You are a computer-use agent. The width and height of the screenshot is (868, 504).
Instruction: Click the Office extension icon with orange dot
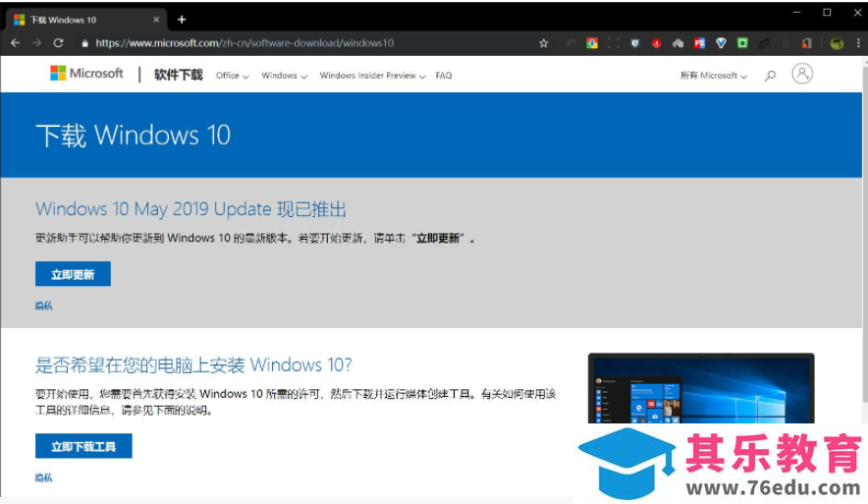coord(806,43)
